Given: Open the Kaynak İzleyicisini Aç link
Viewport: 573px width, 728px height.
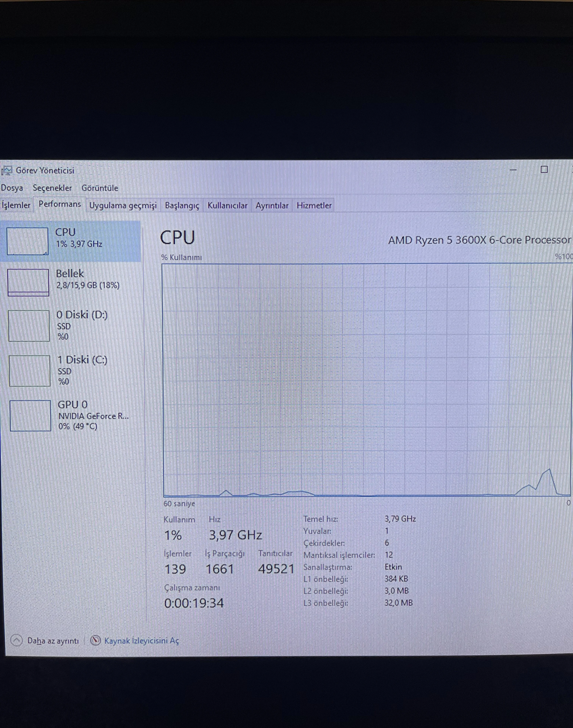Looking at the screenshot, I should click(142, 641).
